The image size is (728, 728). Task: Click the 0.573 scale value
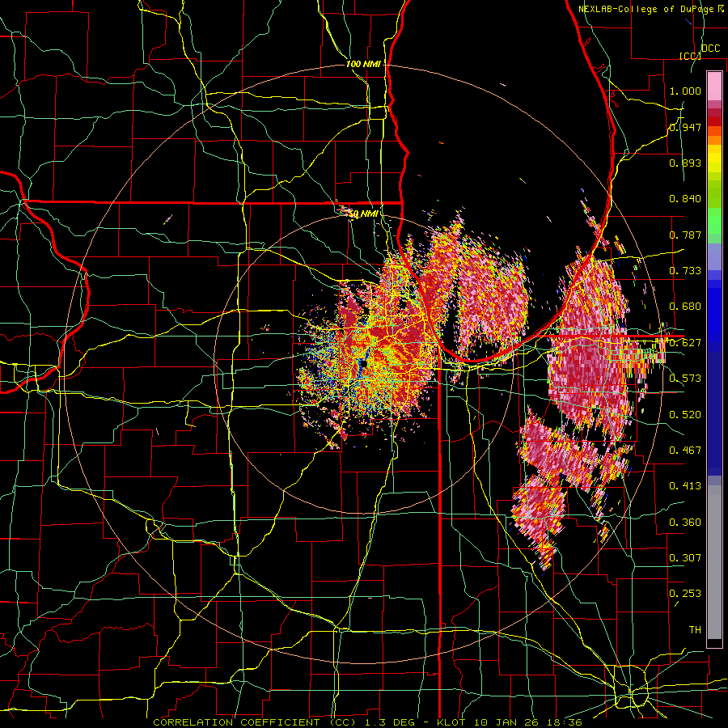point(685,379)
